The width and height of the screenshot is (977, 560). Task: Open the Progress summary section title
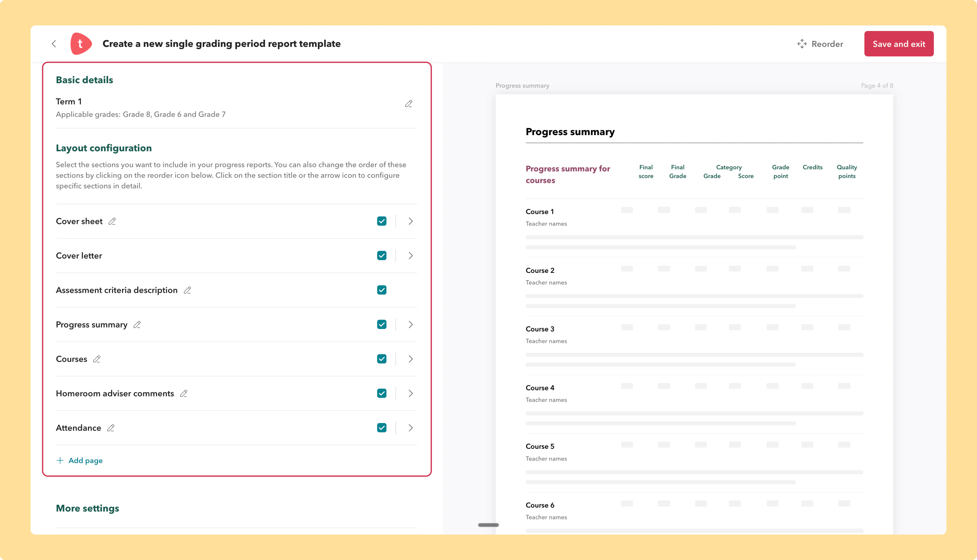coord(92,325)
